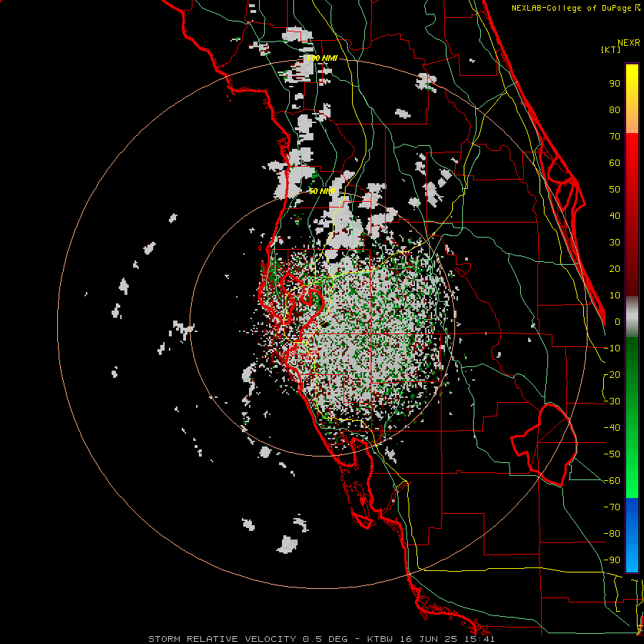Click the 40 knot scale value
Screen dimensions: 644x644
tap(615, 216)
